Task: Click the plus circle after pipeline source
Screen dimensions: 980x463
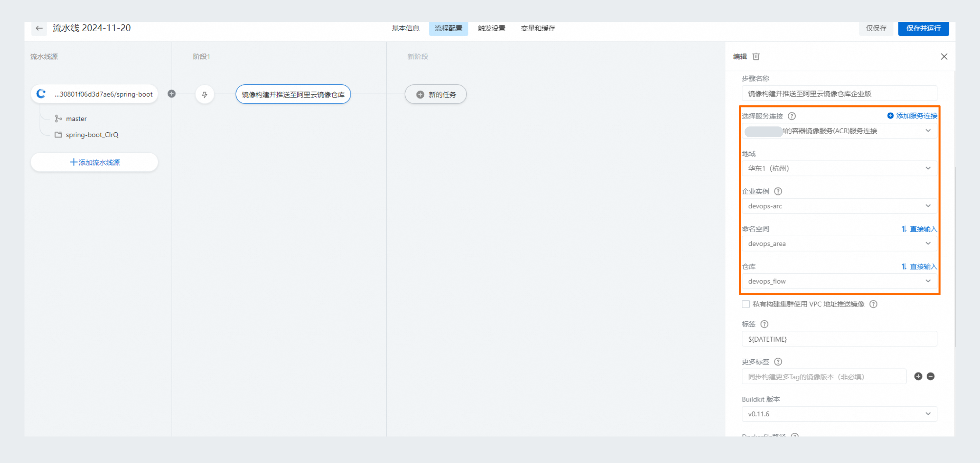Action: coord(171,93)
